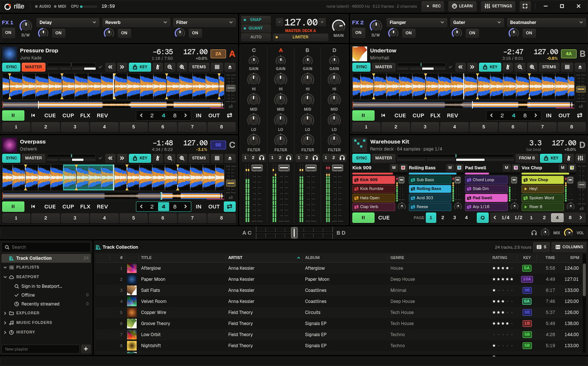This screenshot has width=588, height=366.
Task: Toggle SNAP mode
Action: [256, 20]
